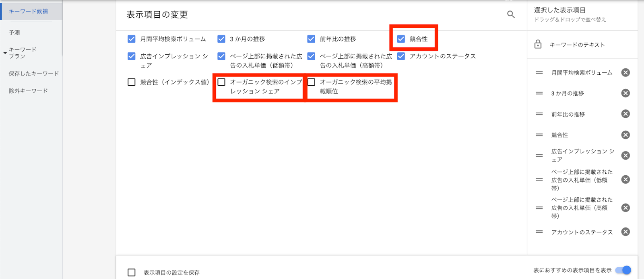Remove 3 か月の推移 from selected columns
Image resolution: width=644 pixels, height=279 pixels.
pyautogui.click(x=625, y=93)
